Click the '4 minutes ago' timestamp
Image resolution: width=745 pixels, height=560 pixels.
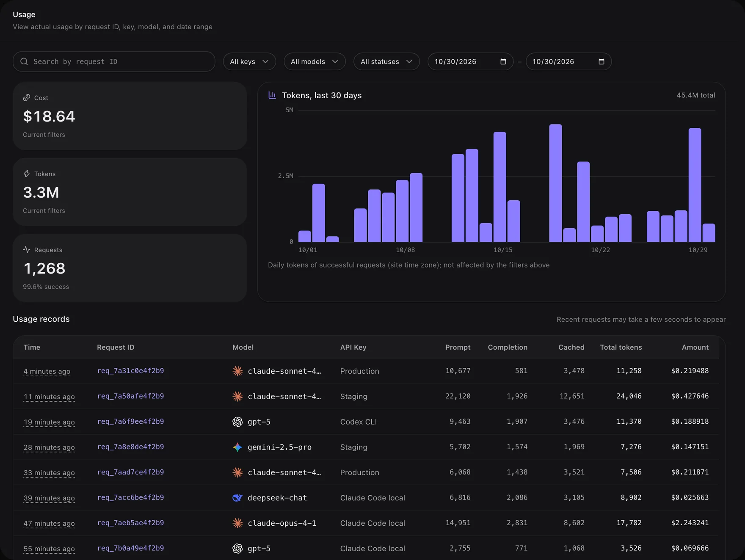(x=47, y=371)
